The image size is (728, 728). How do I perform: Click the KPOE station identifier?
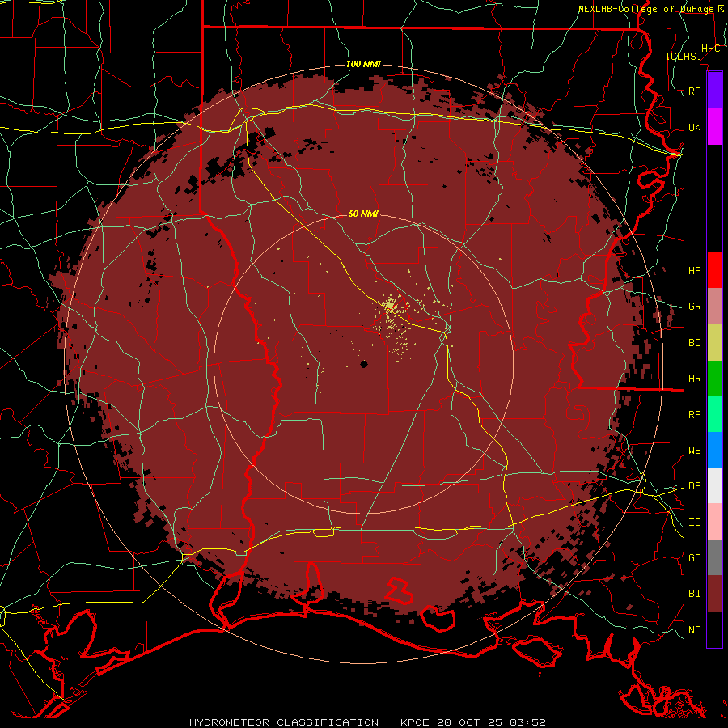click(415, 722)
